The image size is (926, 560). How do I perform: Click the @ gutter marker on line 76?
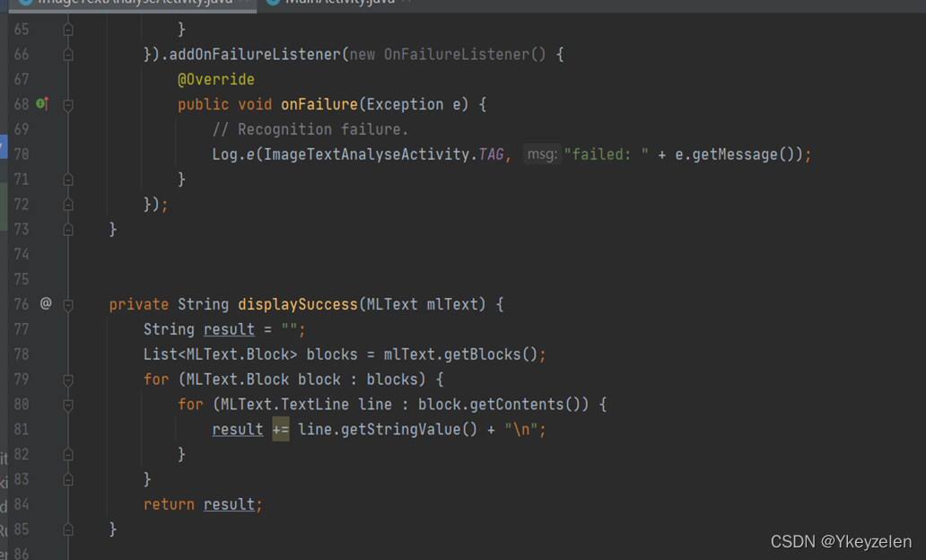pos(46,303)
